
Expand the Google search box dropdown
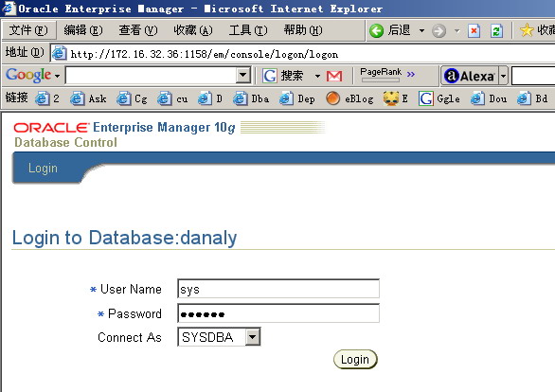tap(243, 75)
